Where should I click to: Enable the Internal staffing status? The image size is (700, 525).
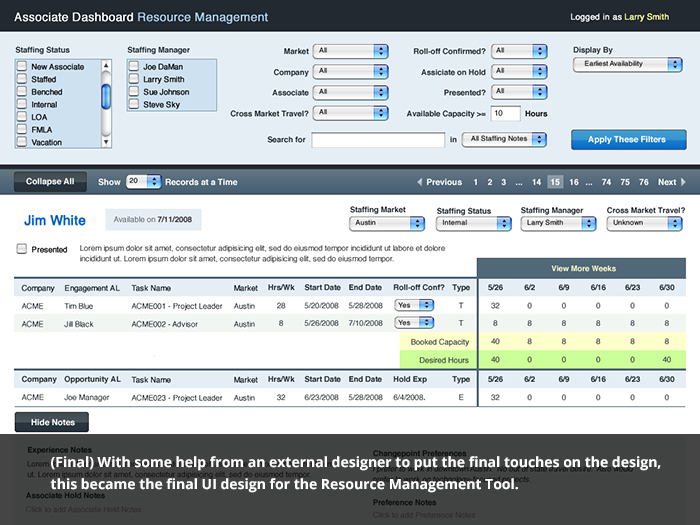coord(21,104)
